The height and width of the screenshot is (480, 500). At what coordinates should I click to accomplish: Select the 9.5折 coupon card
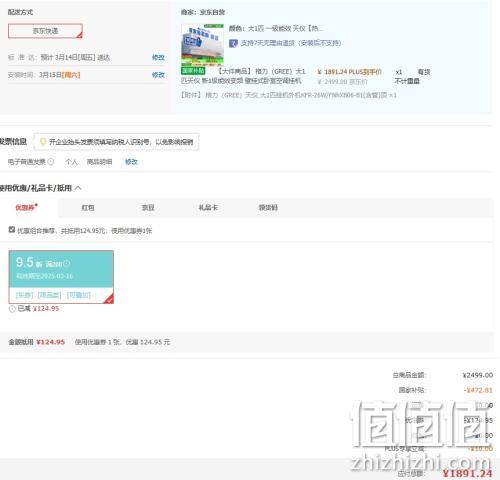[x=61, y=277]
